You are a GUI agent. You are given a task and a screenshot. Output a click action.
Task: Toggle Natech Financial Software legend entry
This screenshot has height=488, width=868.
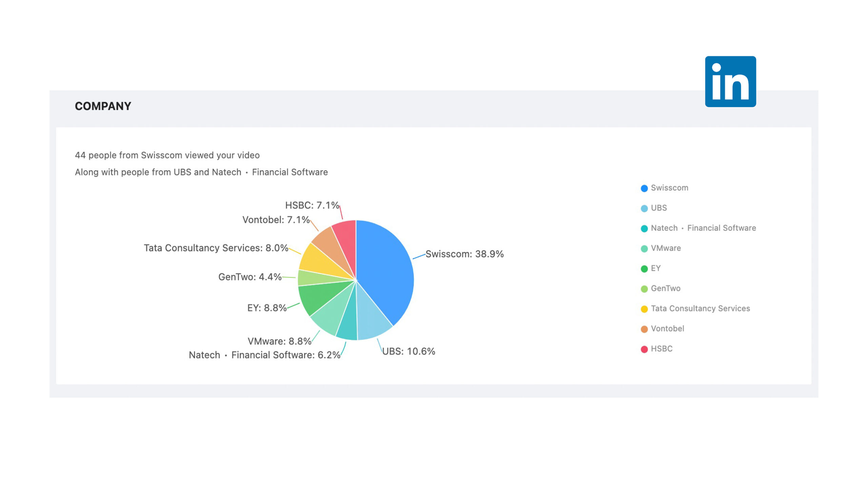(x=698, y=228)
